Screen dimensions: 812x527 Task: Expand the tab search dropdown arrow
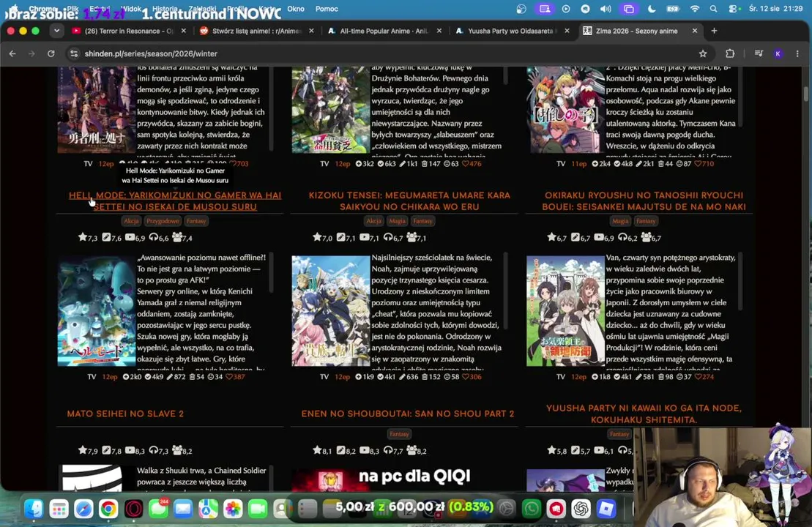56,31
